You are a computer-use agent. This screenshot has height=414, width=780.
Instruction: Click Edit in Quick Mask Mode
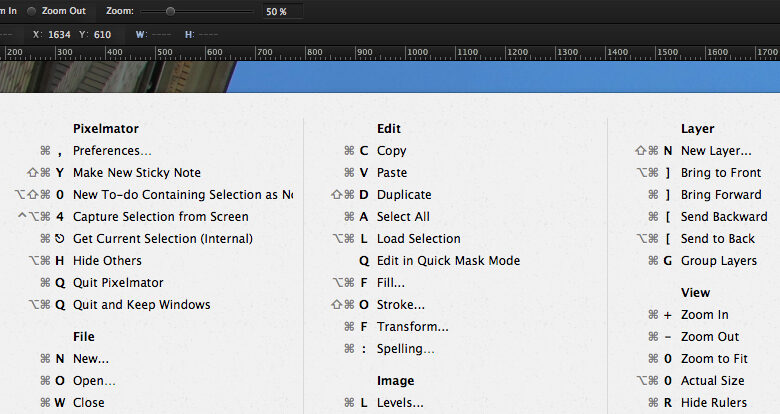click(x=448, y=261)
